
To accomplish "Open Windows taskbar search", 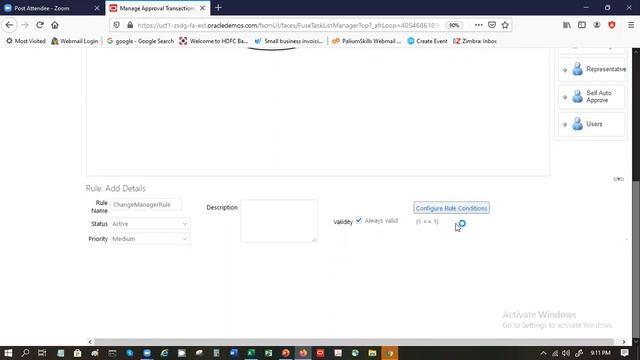I will click(x=25, y=353).
